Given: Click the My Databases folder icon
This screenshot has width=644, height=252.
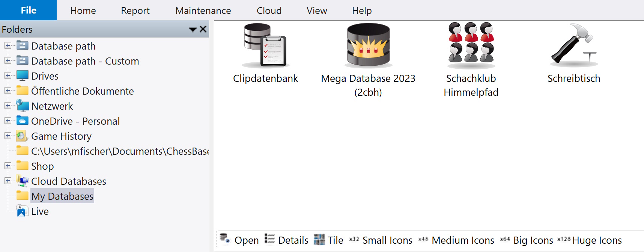Looking at the screenshot, I should point(23,196).
